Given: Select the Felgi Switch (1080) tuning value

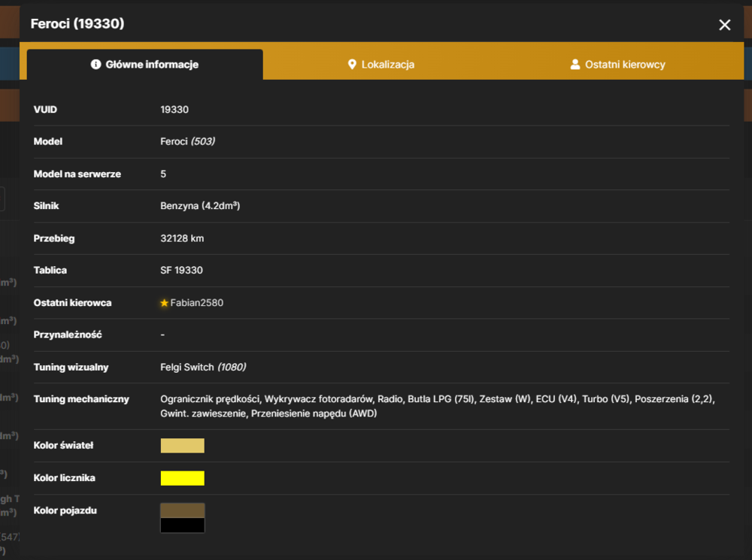Looking at the screenshot, I should (x=203, y=368).
